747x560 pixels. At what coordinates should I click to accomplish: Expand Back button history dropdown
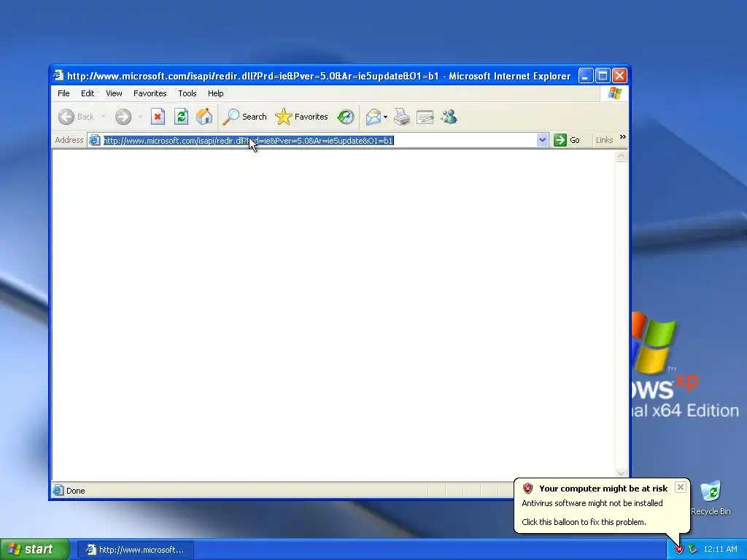click(103, 117)
